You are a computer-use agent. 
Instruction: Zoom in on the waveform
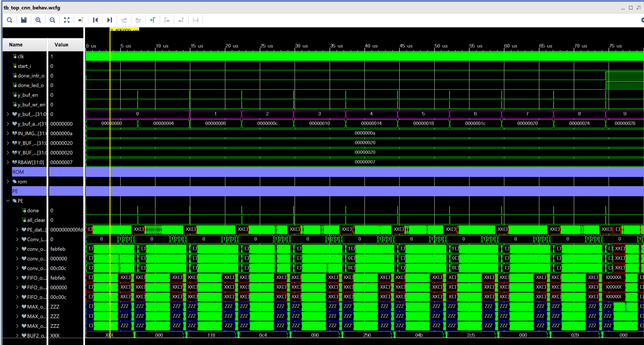[x=38, y=20]
